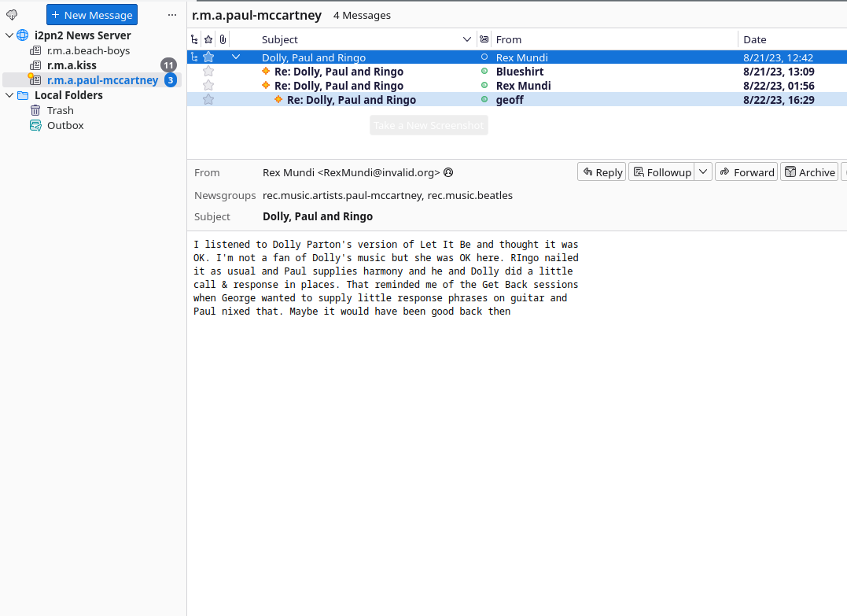Collapse the Local Folders tree

tap(9, 96)
